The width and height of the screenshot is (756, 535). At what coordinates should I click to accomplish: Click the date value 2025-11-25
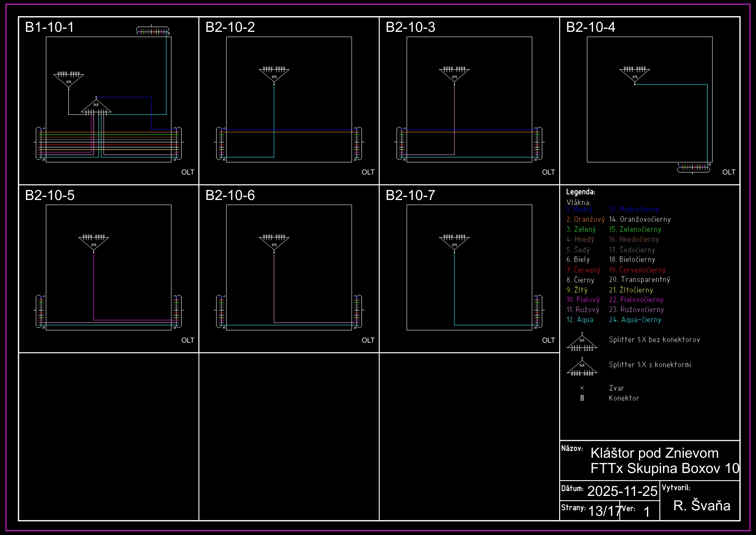[x=622, y=491]
